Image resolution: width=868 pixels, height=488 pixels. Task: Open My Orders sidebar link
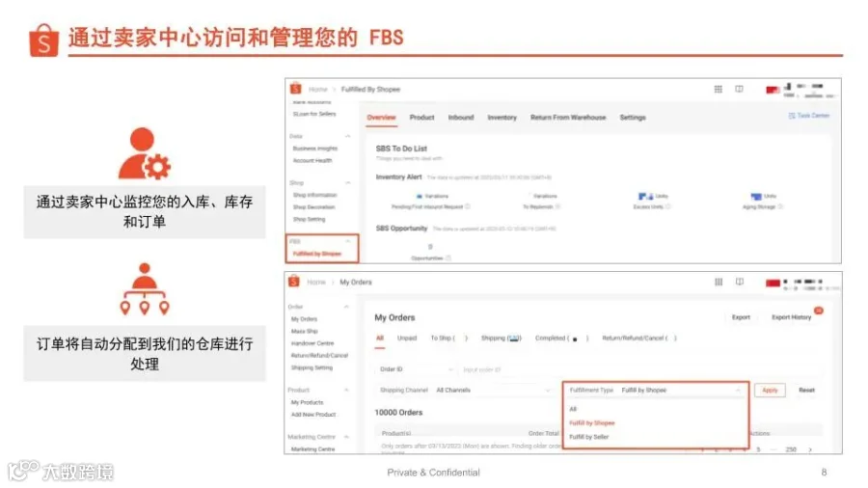click(304, 319)
